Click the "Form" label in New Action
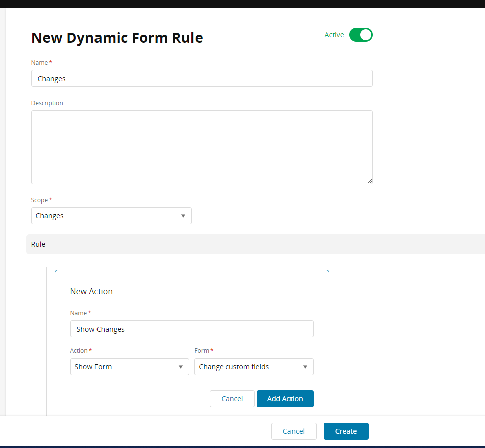 point(202,351)
